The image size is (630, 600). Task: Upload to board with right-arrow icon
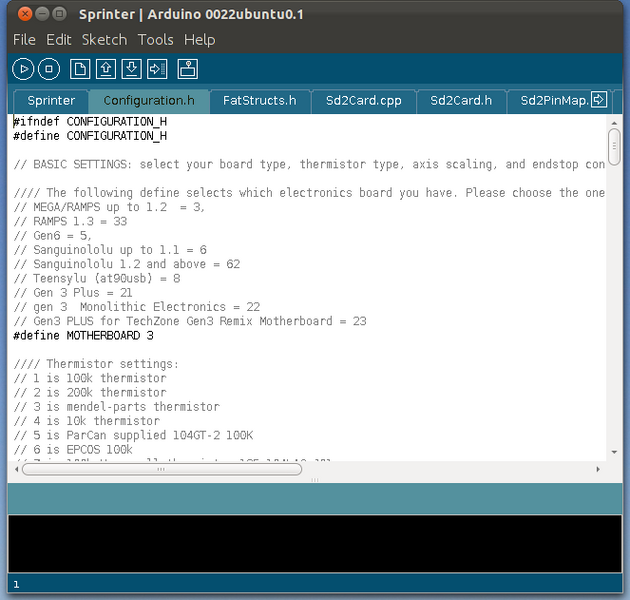[x=157, y=69]
